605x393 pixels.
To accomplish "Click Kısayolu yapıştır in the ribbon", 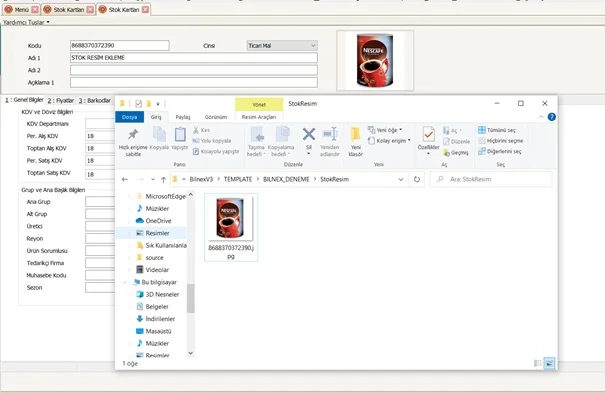I will click(216, 152).
